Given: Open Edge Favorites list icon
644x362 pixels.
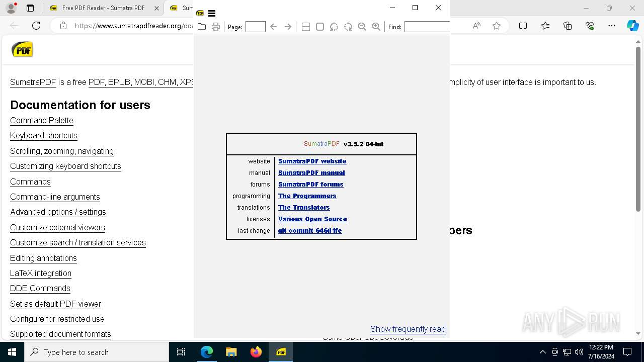Looking at the screenshot, I should point(545,26).
